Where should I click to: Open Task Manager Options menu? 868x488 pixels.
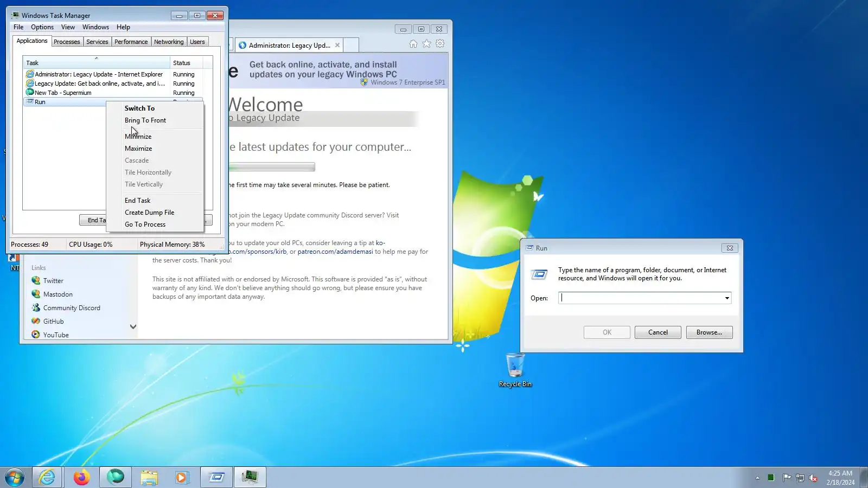(x=42, y=27)
